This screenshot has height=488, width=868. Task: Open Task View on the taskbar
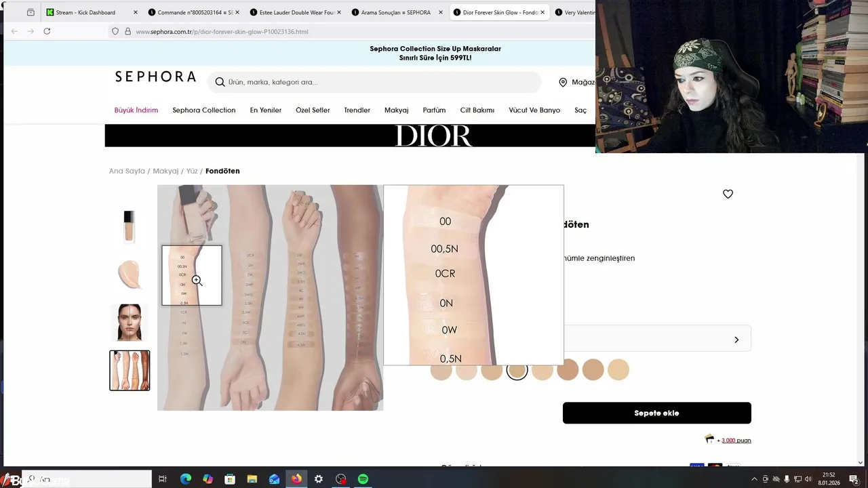[x=163, y=479]
